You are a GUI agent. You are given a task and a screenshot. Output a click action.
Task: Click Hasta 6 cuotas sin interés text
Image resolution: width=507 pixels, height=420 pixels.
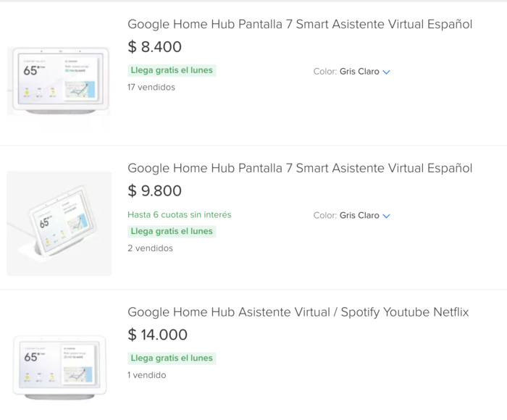(x=180, y=214)
